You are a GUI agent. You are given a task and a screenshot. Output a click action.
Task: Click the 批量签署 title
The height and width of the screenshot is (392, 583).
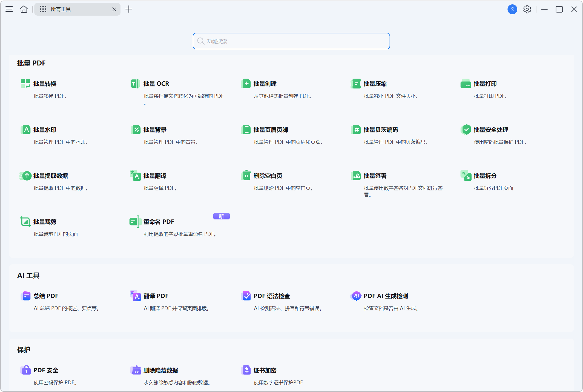click(x=375, y=176)
